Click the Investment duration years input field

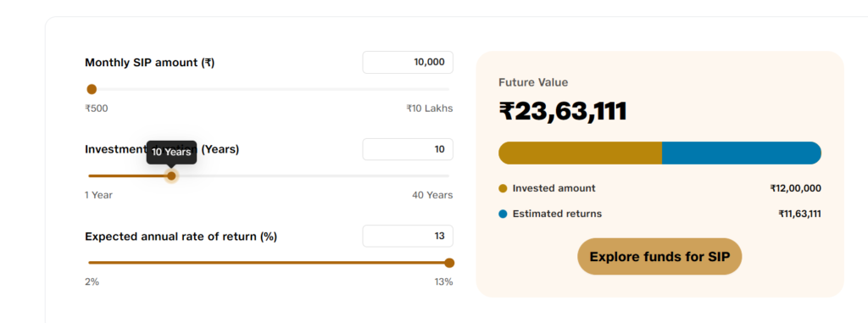point(408,149)
